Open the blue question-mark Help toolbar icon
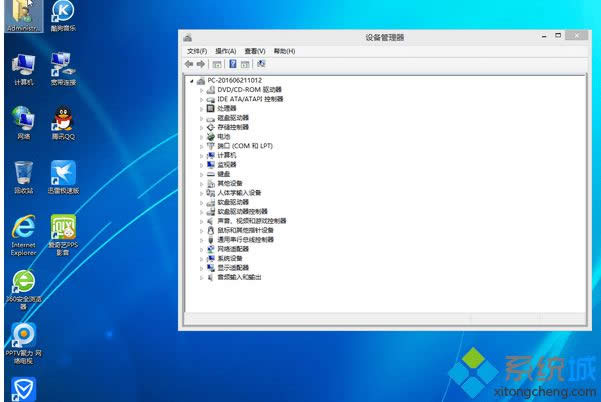Viewport: 601px width, 402px height. pos(233,64)
